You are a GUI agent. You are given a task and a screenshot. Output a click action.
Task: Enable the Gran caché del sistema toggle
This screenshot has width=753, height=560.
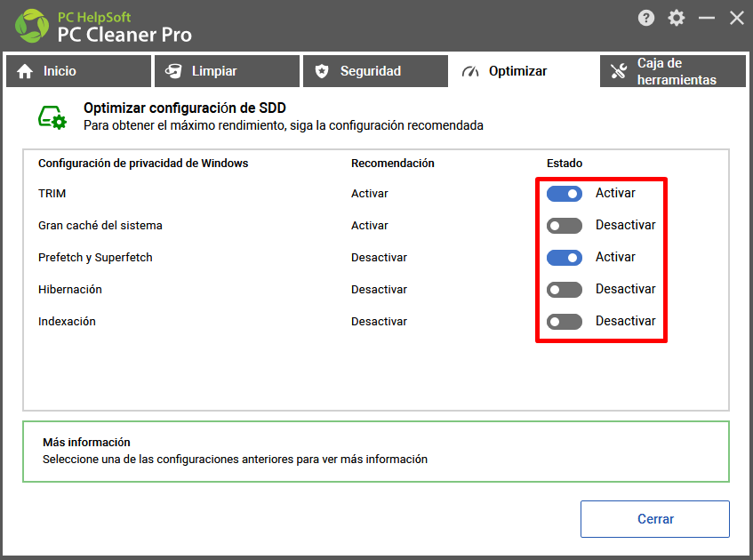(565, 226)
